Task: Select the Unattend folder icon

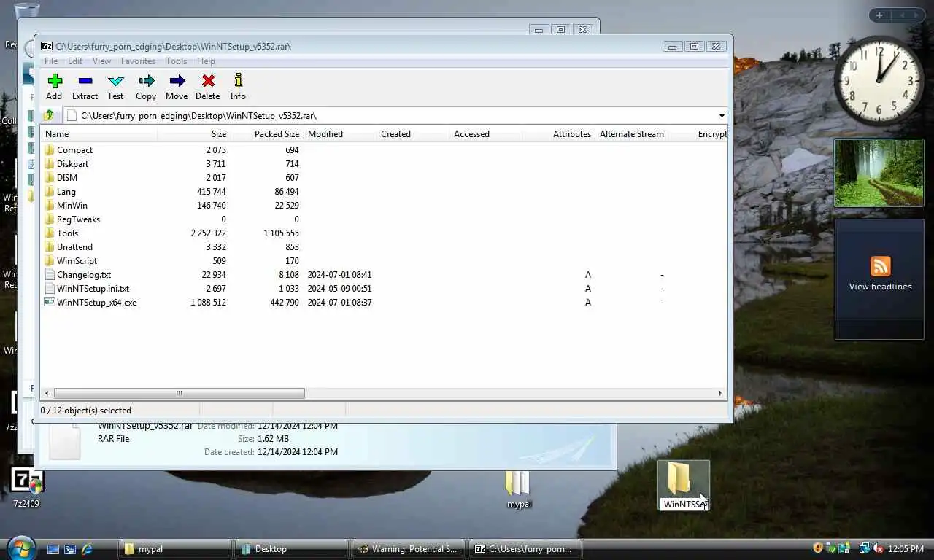Action: tap(50, 246)
